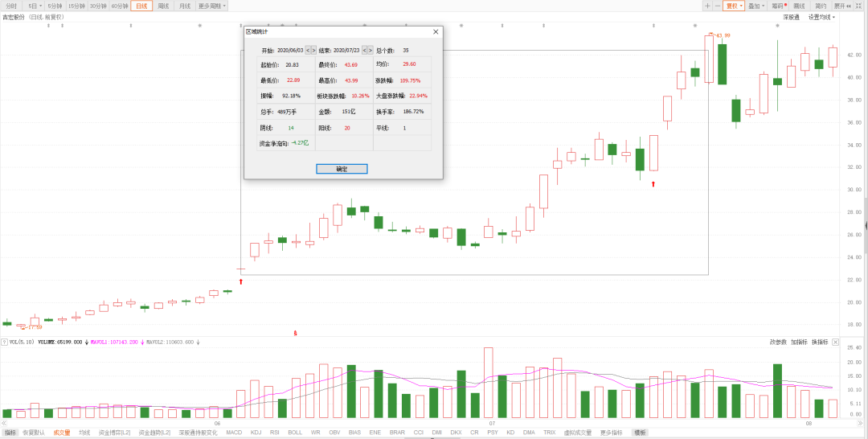Switch to 60分钟 period tab
Screen dimensions: 868x439
coord(119,6)
